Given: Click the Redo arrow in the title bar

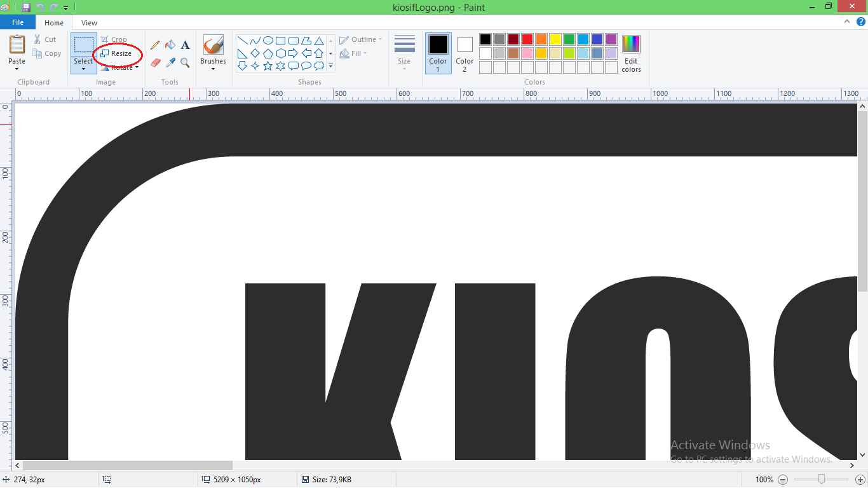Looking at the screenshot, I should coord(53,8).
